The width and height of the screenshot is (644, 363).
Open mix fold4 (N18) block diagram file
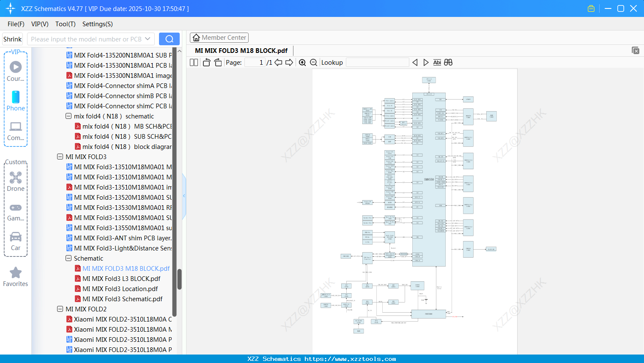[123, 146]
